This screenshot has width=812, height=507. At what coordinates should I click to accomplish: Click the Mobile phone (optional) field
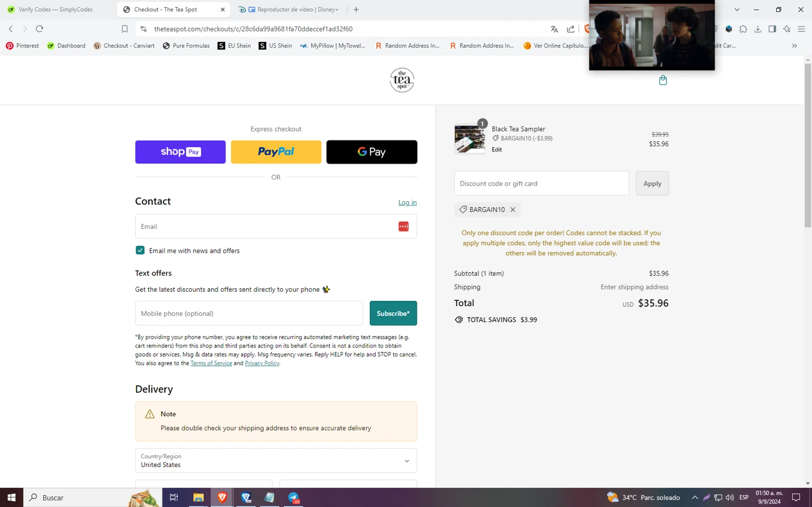(249, 313)
